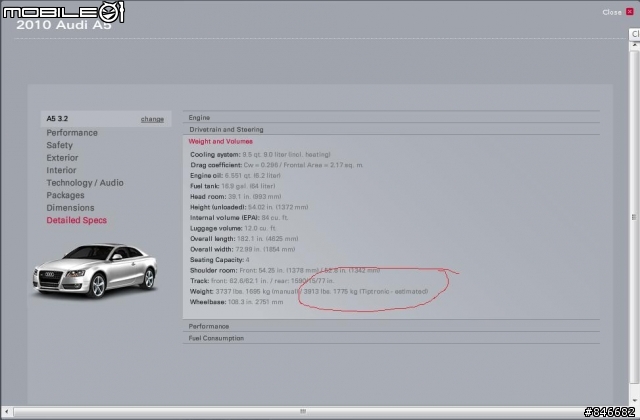Close the overlay with the red X icon
The image size is (640, 420).
(630, 12)
